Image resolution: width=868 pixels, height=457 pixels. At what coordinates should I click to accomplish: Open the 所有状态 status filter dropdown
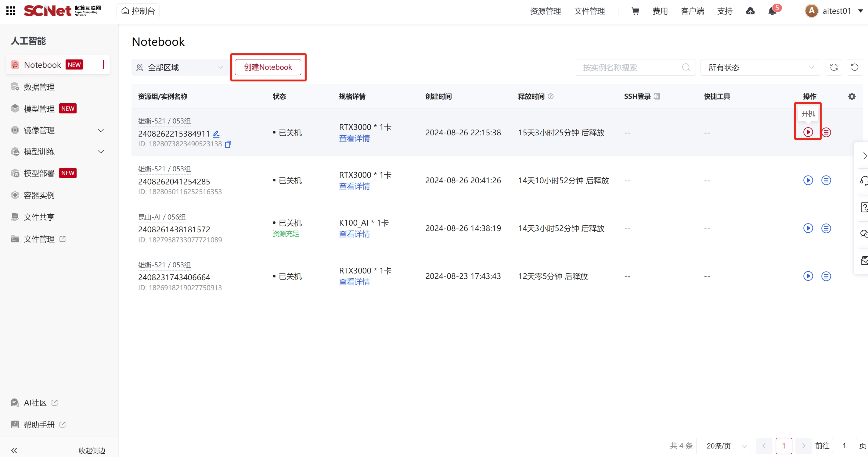point(760,67)
